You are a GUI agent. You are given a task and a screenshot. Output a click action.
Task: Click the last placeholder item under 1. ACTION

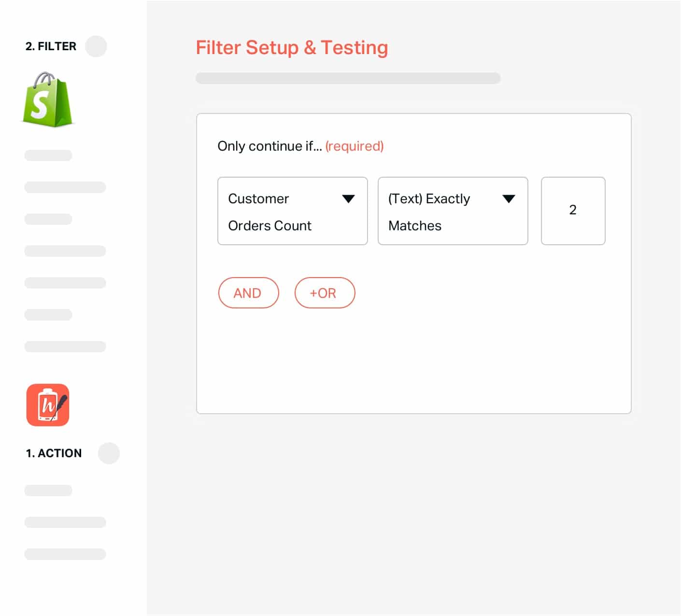coord(65,554)
